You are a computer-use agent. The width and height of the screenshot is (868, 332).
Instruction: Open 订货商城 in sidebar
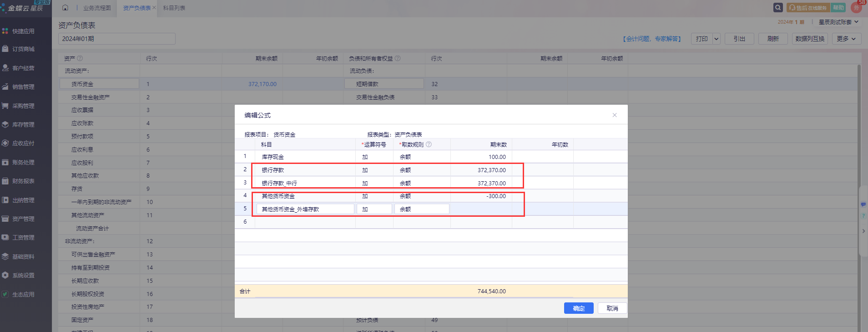click(x=23, y=49)
